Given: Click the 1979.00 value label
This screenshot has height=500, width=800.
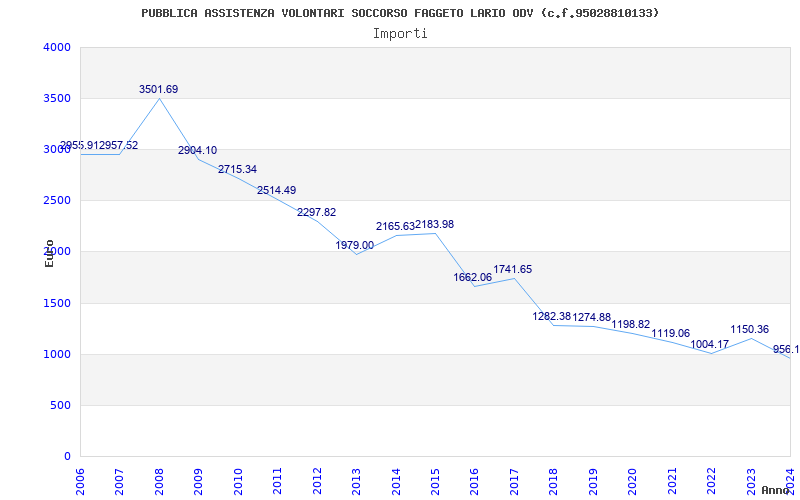Looking at the screenshot, I should (355, 245).
